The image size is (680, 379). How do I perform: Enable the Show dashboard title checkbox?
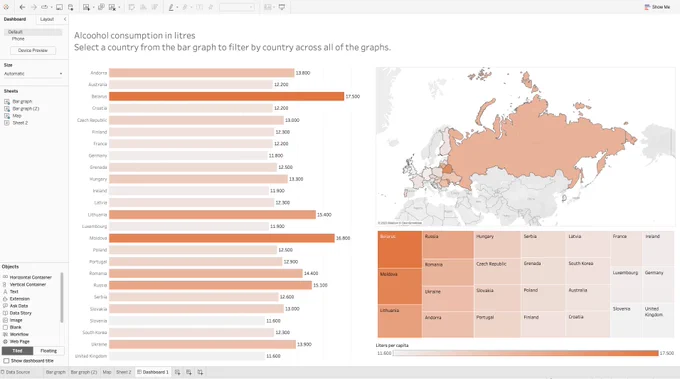[7, 361]
